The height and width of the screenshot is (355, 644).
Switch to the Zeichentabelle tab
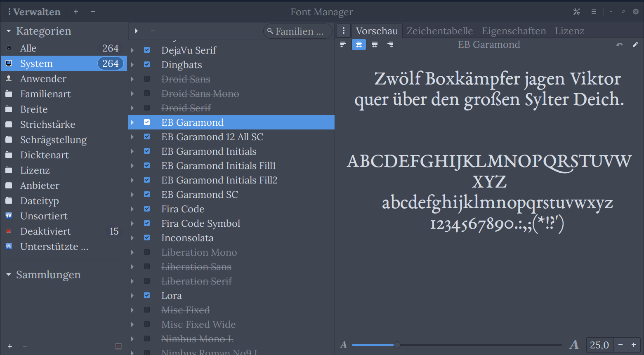coord(439,31)
